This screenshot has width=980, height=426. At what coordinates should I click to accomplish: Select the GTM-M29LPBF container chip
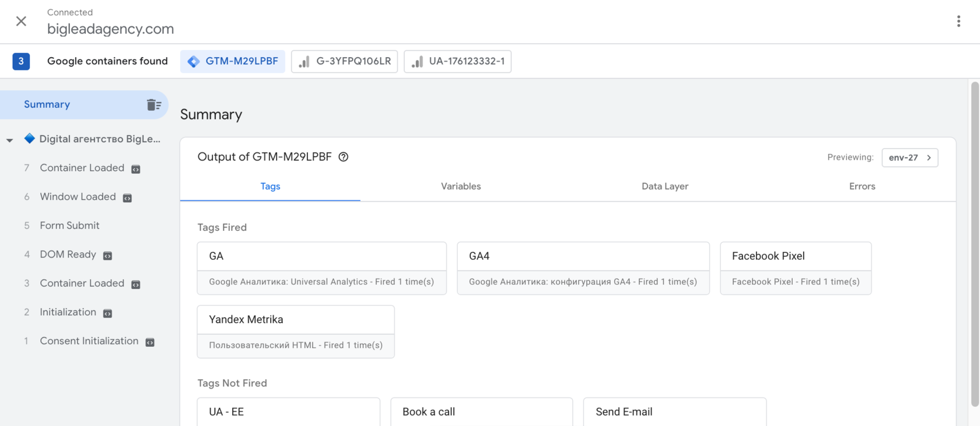233,61
